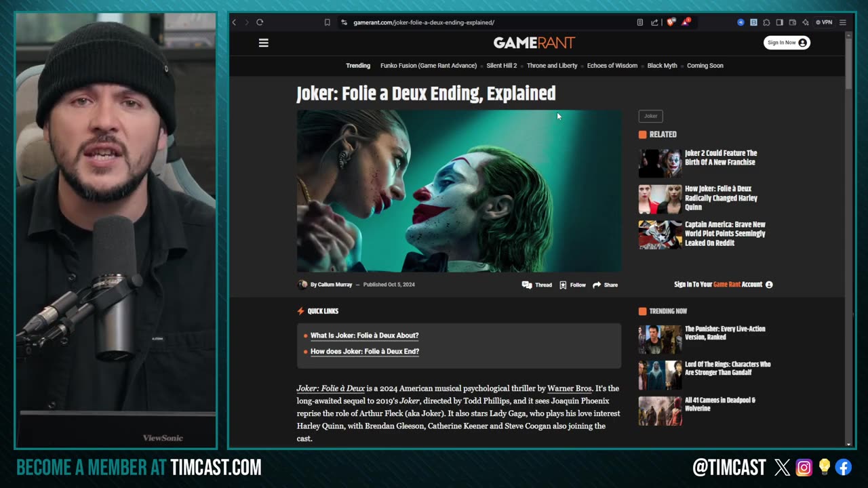Click the Joker and Harley article hero image

pos(459,191)
